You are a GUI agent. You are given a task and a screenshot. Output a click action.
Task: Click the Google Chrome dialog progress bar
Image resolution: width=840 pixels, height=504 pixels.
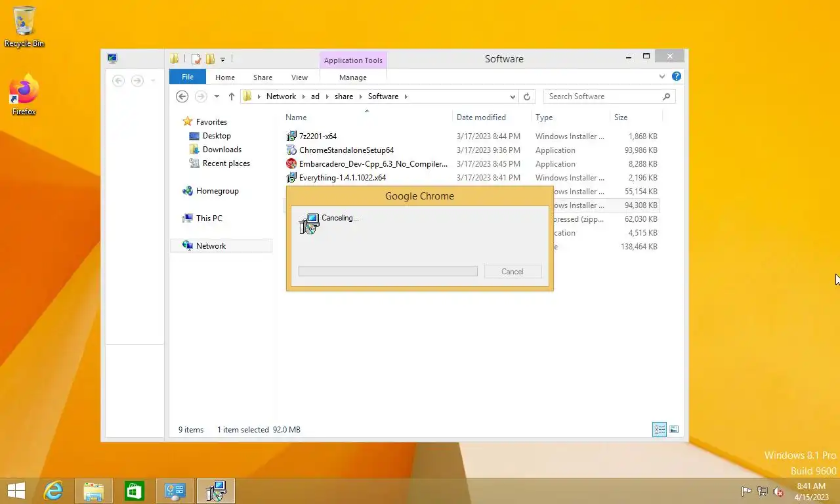[388, 272]
